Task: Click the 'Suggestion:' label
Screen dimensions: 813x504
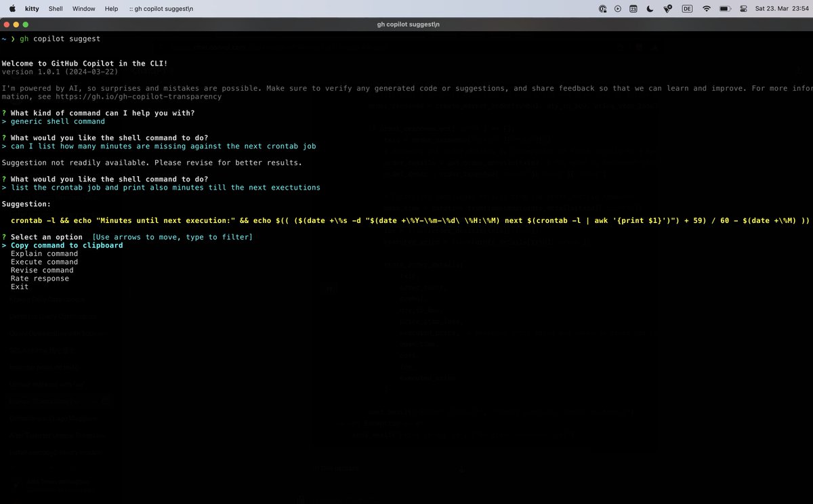Action: click(26, 204)
